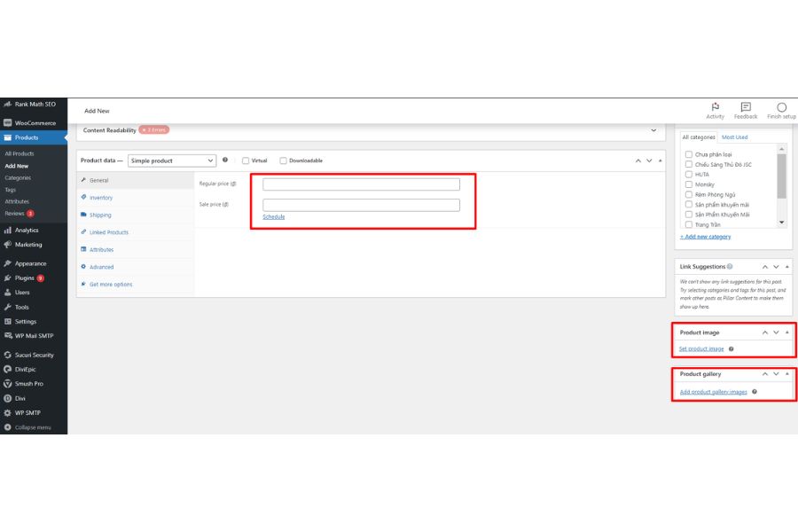The height and width of the screenshot is (532, 798).
Task: Click the category list scrollbar
Action: pos(781,177)
